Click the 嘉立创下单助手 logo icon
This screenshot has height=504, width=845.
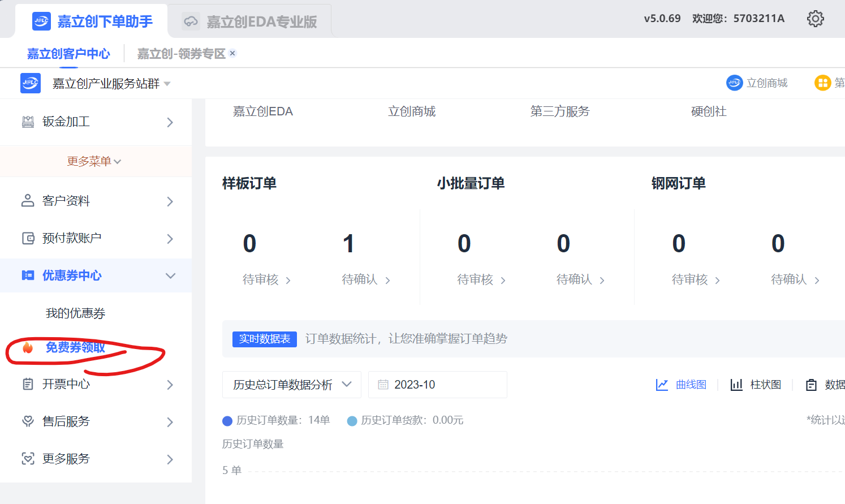coord(42,21)
